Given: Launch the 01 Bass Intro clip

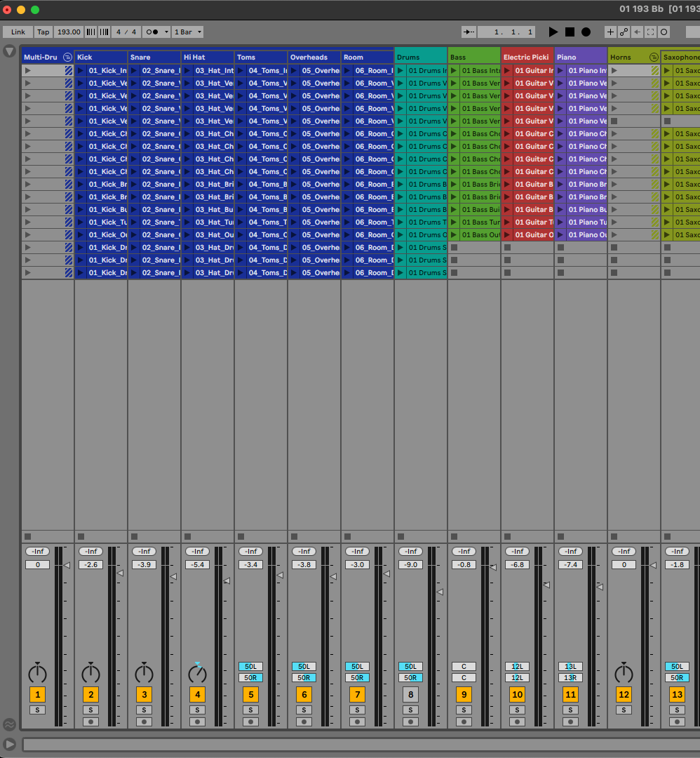Looking at the screenshot, I should point(454,71).
